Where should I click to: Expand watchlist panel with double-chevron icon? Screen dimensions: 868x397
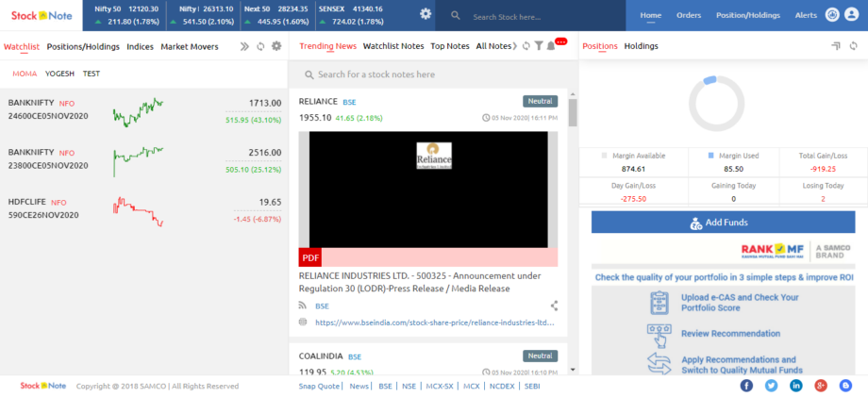tap(244, 46)
